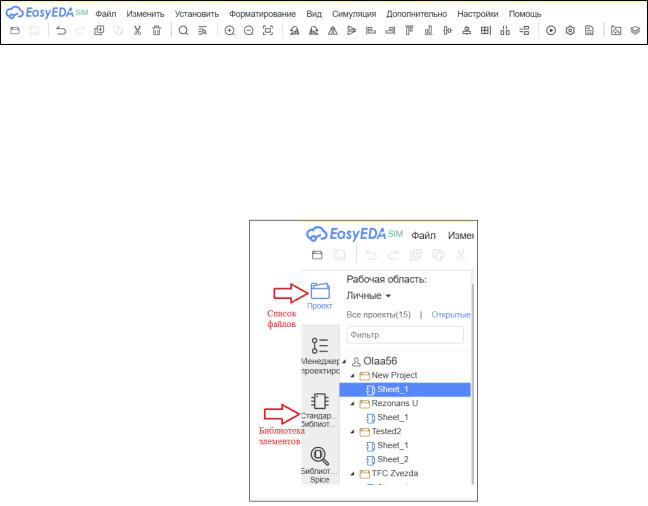Collapse the Rezonans U folder arrow
The height and width of the screenshot is (506, 648).
point(353,403)
